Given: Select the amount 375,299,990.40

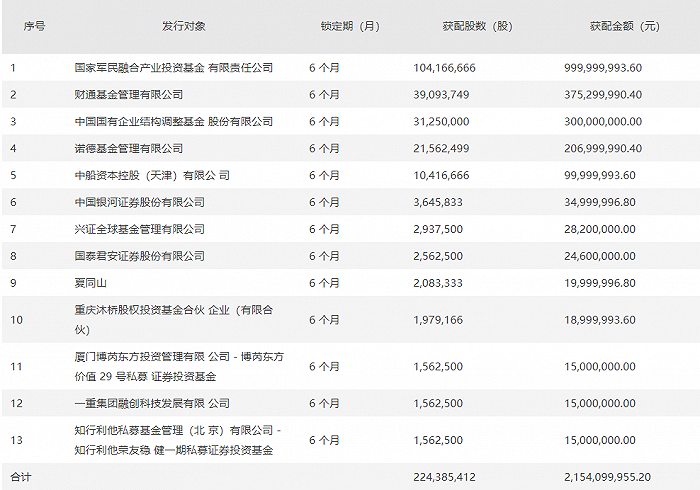Looking at the screenshot, I should click(603, 95).
